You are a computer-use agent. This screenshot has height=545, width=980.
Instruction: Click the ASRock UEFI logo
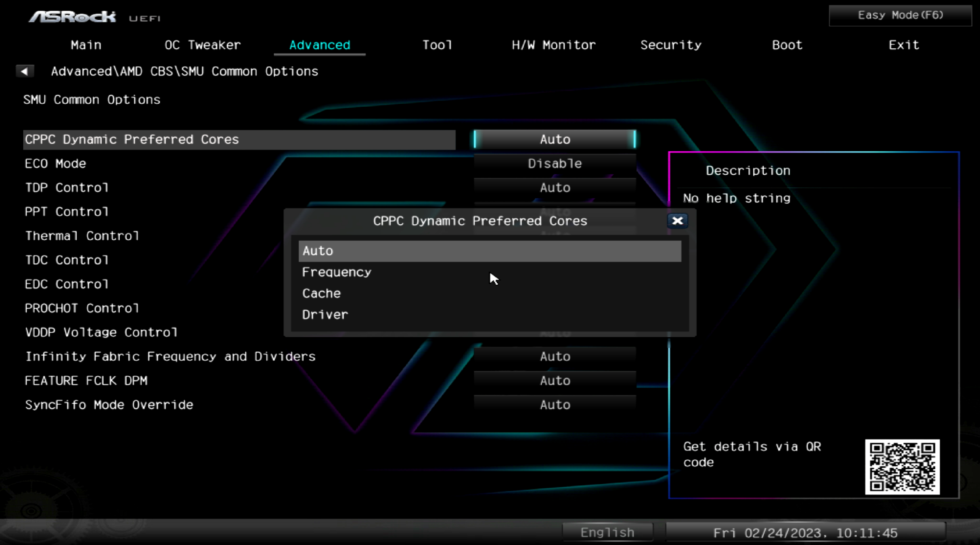[94, 17]
